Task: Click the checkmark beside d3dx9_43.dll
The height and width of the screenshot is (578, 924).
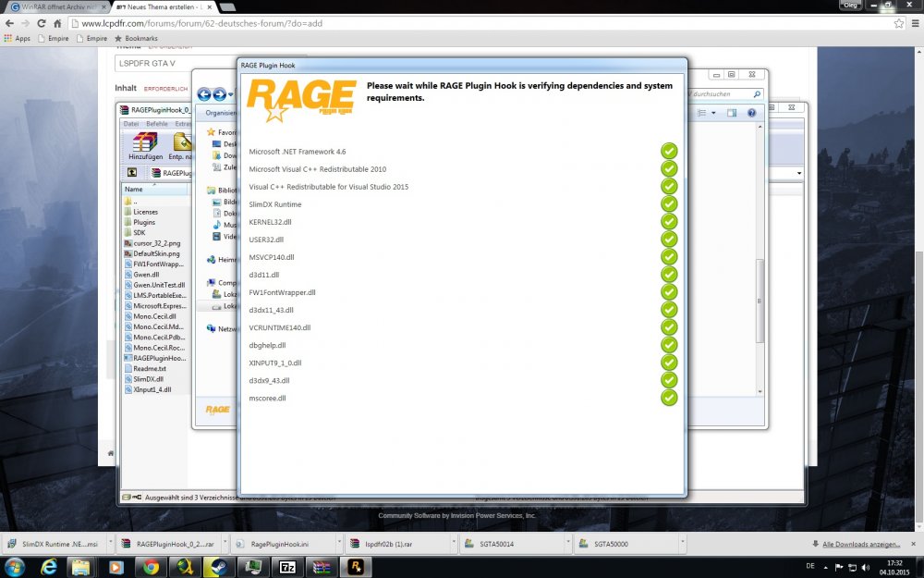Action: pos(669,380)
